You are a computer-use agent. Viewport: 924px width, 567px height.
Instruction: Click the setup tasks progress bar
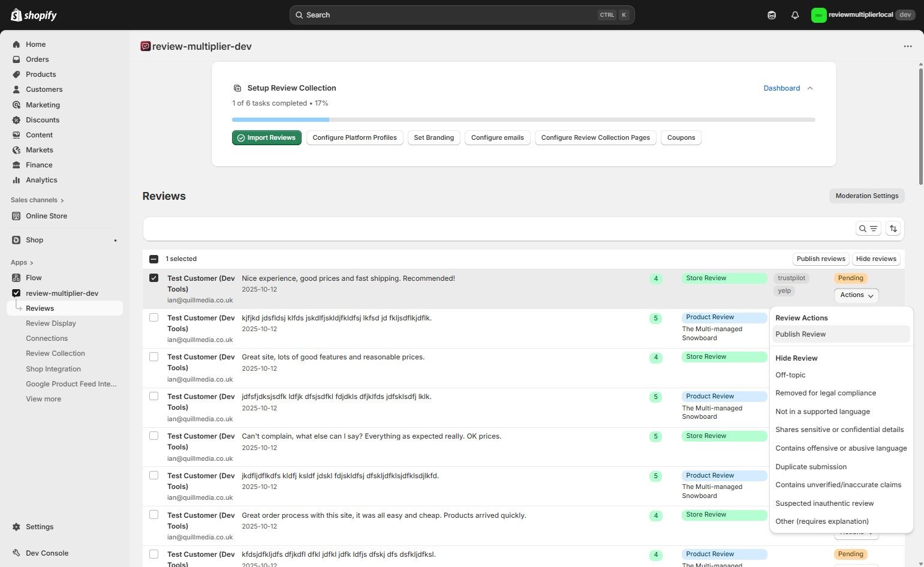[523, 120]
